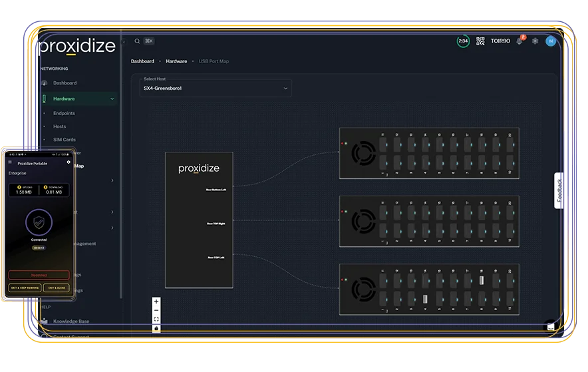Click Exit & Keep Running on phone

[x=25, y=287]
